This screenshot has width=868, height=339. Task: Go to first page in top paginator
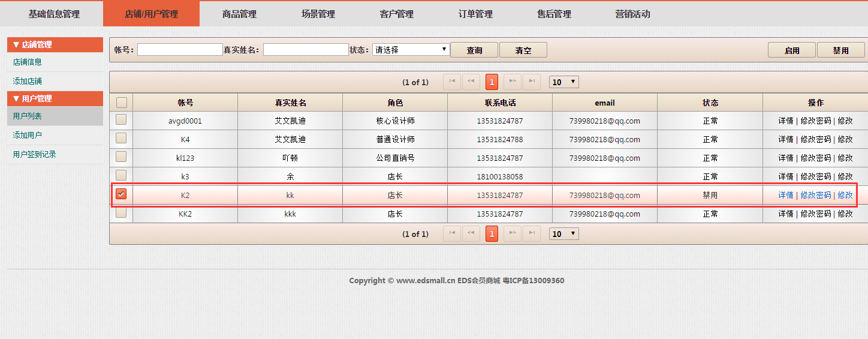452,82
